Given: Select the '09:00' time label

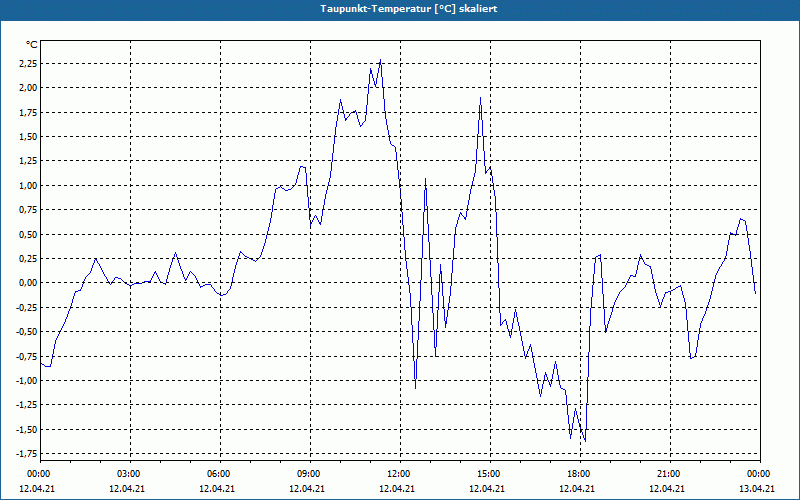Looking at the screenshot, I should pos(311,474).
